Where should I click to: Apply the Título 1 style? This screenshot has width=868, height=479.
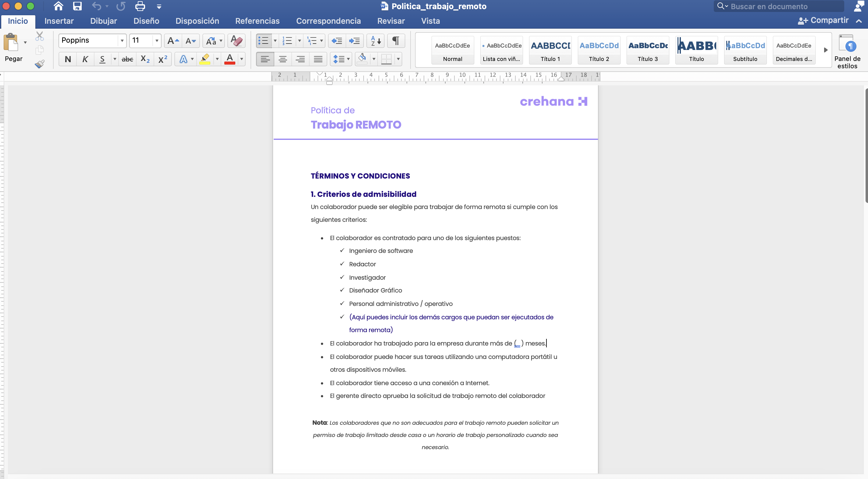pyautogui.click(x=550, y=51)
